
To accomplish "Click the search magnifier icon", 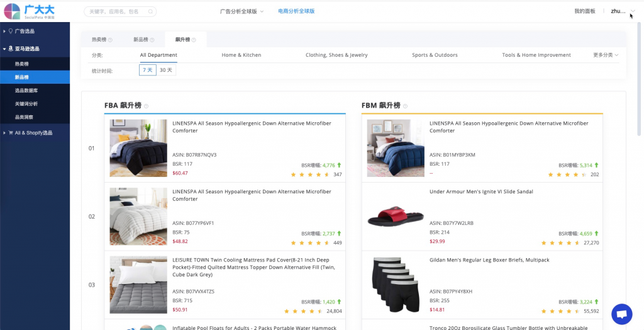I will (151, 11).
